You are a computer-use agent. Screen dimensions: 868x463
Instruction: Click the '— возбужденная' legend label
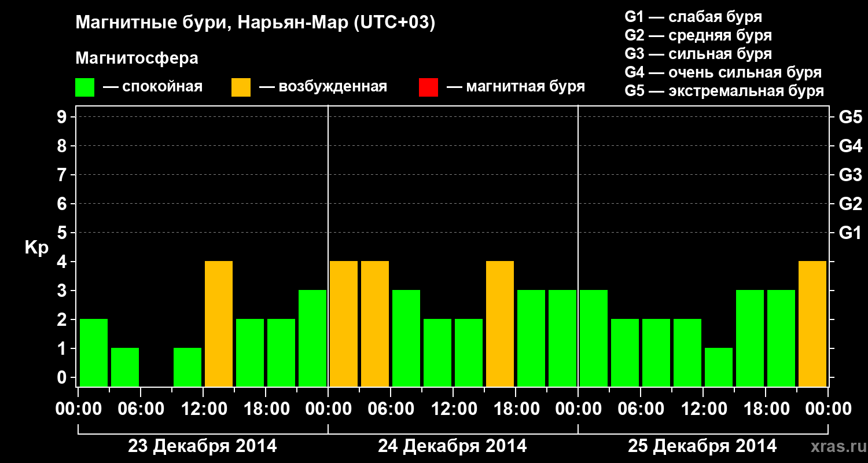[323, 87]
